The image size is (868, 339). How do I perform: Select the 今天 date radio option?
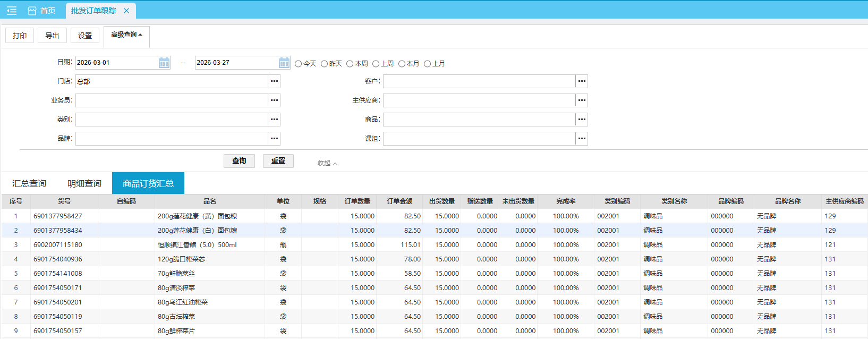[x=299, y=64]
